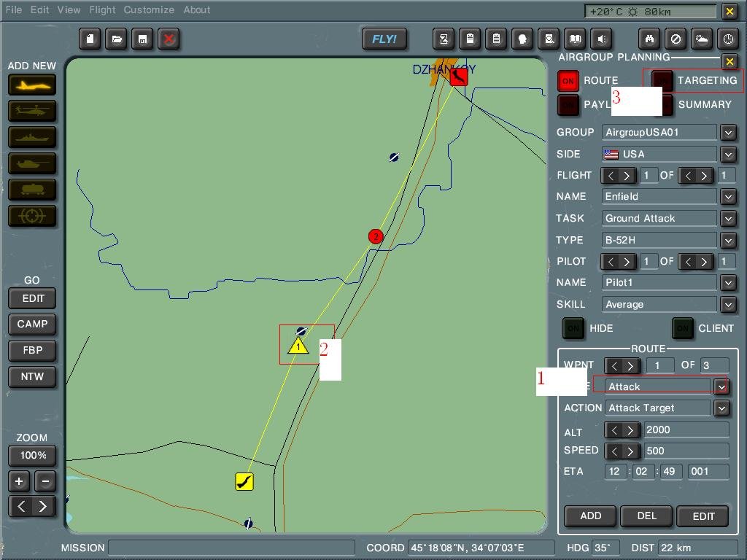Create a new mission file
747x560 pixels.
[90, 39]
